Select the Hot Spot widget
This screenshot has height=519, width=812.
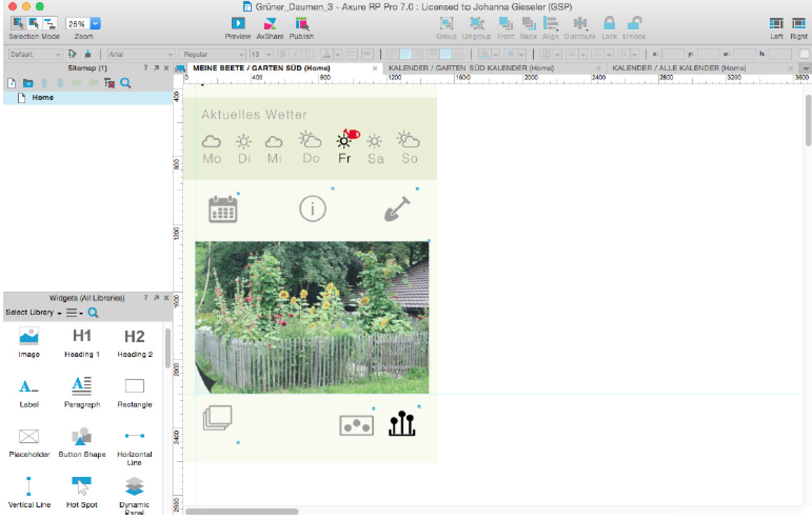pyautogui.click(x=82, y=487)
